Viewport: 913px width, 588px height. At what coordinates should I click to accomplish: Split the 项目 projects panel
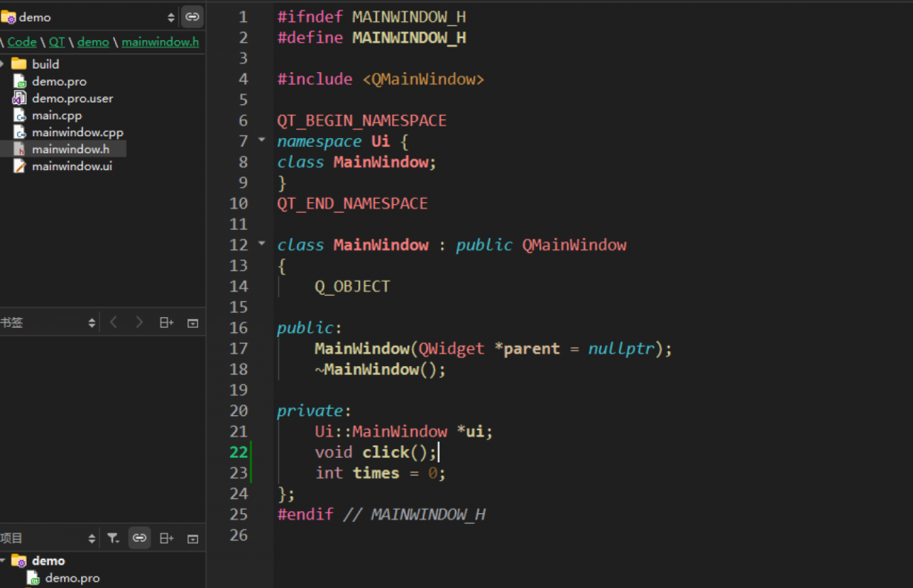coord(167,538)
